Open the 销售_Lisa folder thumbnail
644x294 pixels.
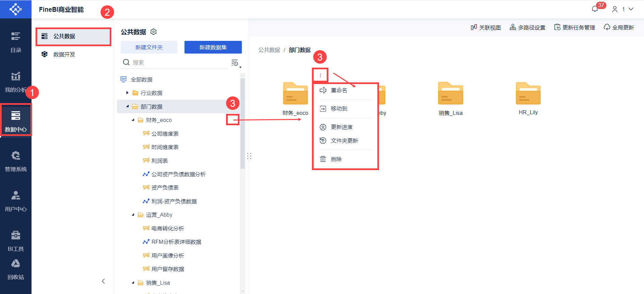450,93
